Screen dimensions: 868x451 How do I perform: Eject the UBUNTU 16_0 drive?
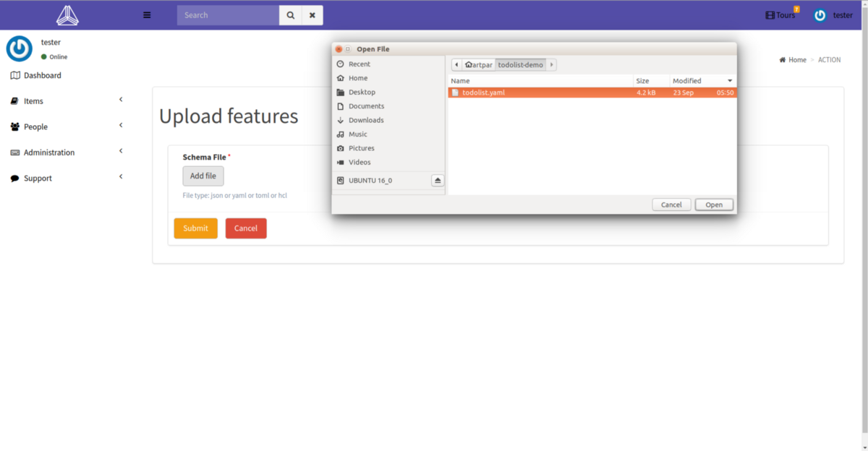(x=438, y=180)
